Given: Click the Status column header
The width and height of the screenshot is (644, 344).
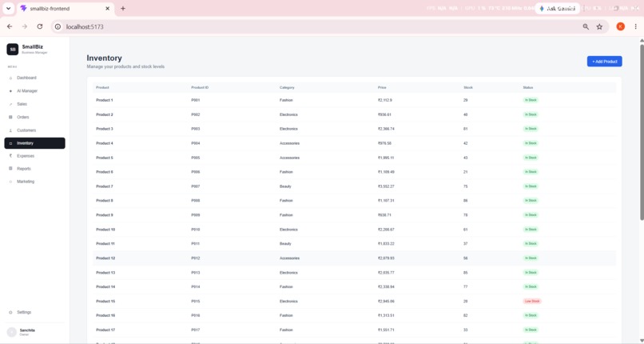Looking at the screenshot, I should pyautogui.click(x=528, y=87).
